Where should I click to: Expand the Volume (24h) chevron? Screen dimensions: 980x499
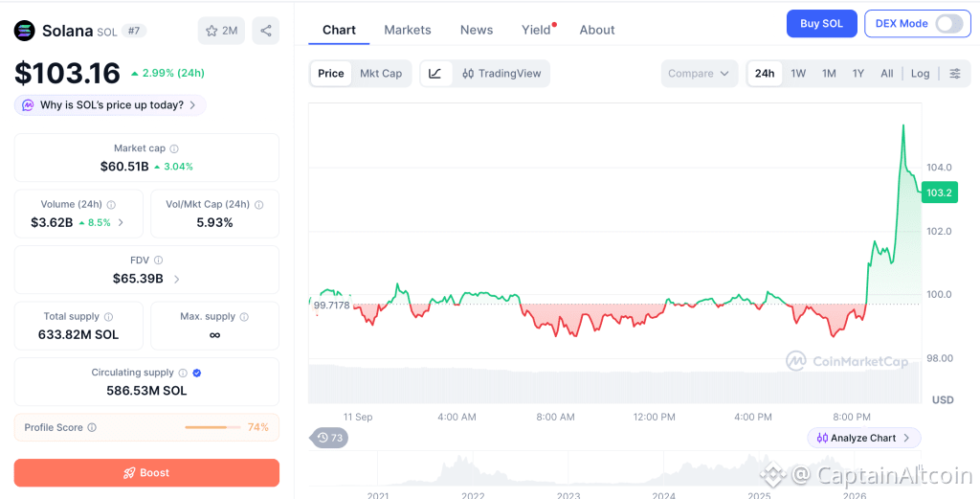tap(121, 222)
